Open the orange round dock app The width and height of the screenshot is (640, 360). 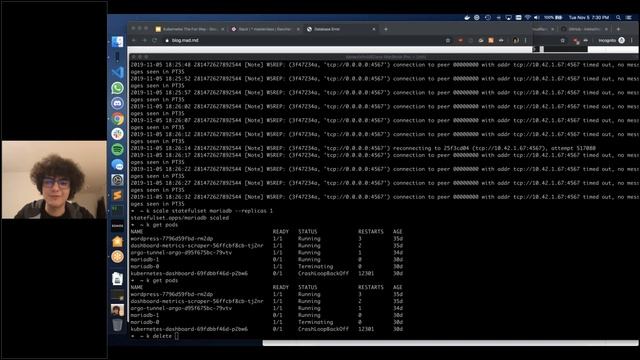point(118,257)
